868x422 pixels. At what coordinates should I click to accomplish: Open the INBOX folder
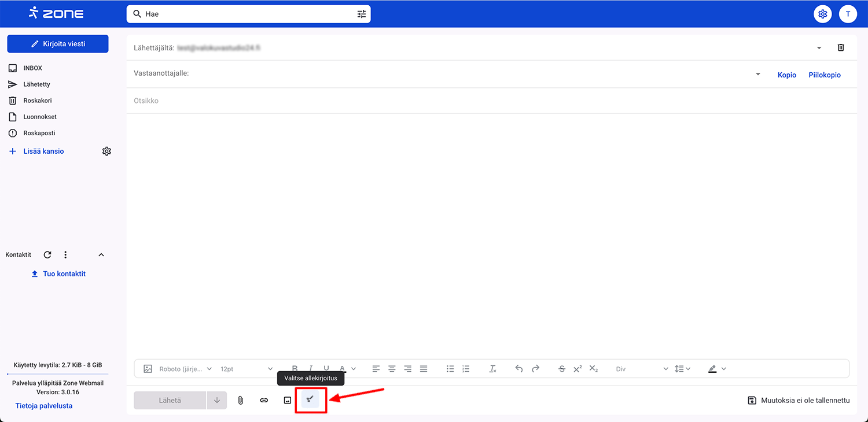(x=32, y=68)
